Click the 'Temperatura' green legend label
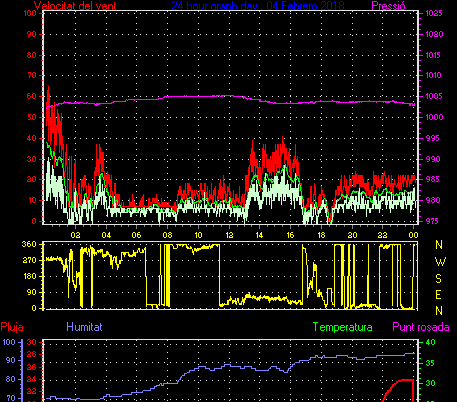Image resolution: width=457 pixels, height=402 pixels. pyautogui.click(x=343, y=327)
